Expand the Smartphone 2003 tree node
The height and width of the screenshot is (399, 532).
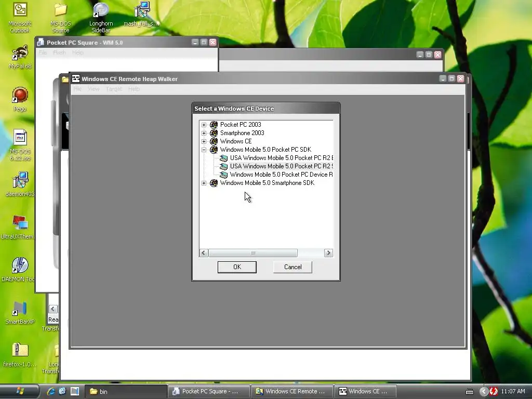pyautogui.click(x=204, y=133)
